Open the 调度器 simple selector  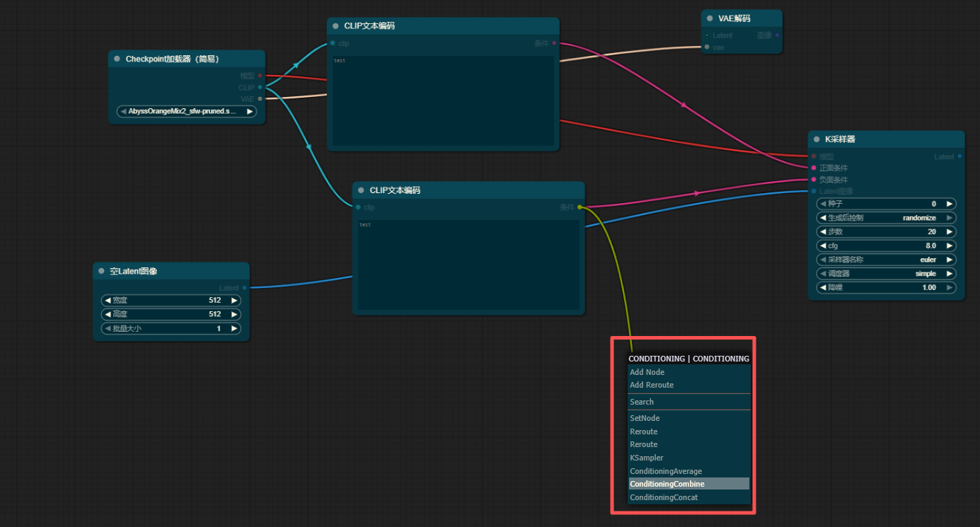point(886,274)
